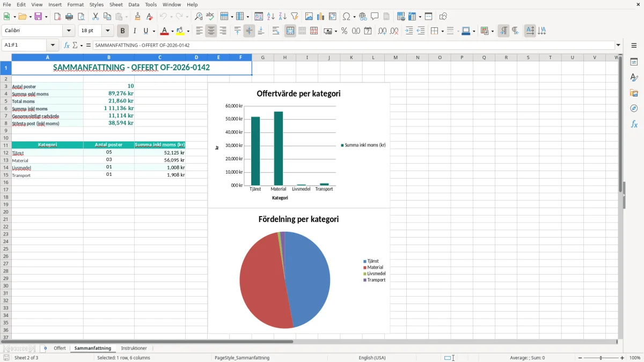644x362 pixels.
Task: Insert a special character (Omega icon)
Action: [x=347, y=17]
